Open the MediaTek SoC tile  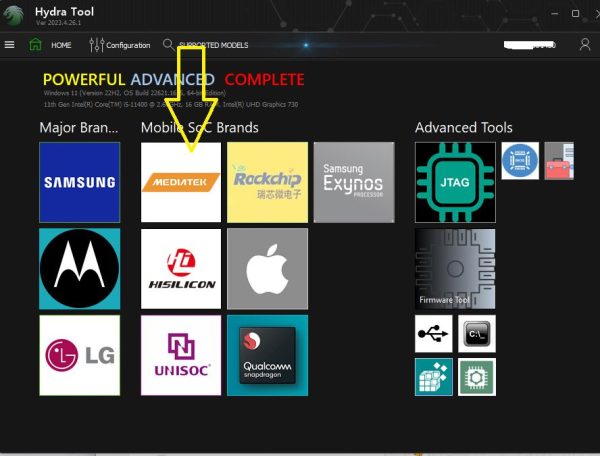(181, 182)
